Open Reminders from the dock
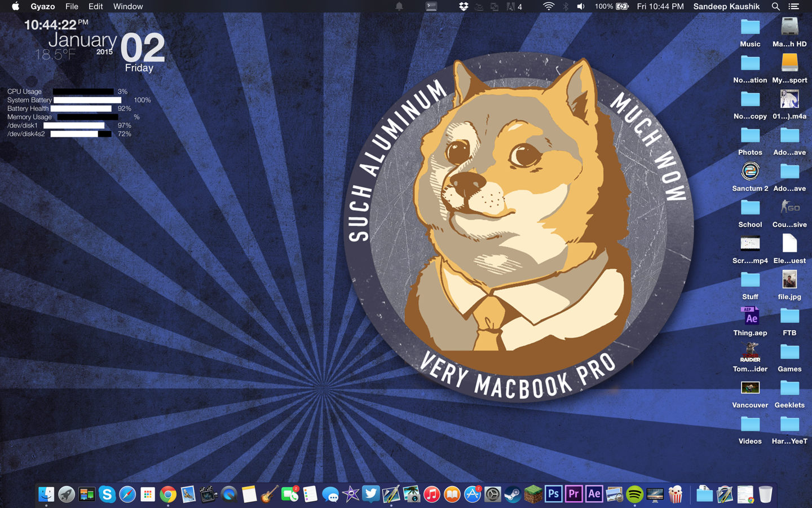This screenshot has width=812, height=508. tap(310, 494)
